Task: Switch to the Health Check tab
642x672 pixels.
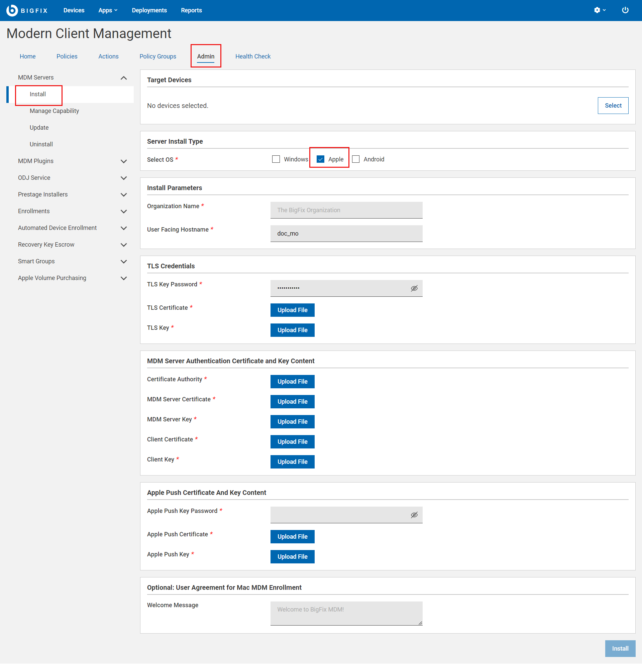Action: pos(253,56)
